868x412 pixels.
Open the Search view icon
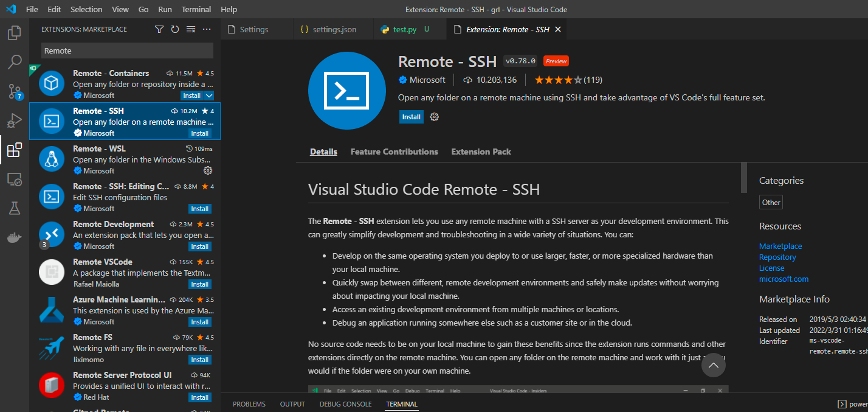point(14,61)
